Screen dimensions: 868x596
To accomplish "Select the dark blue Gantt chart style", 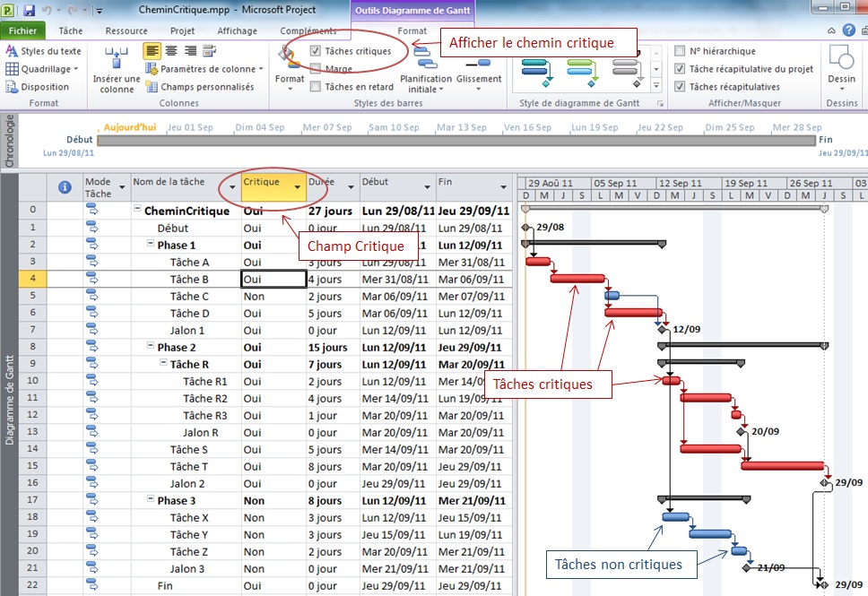I will coord(535,72).
